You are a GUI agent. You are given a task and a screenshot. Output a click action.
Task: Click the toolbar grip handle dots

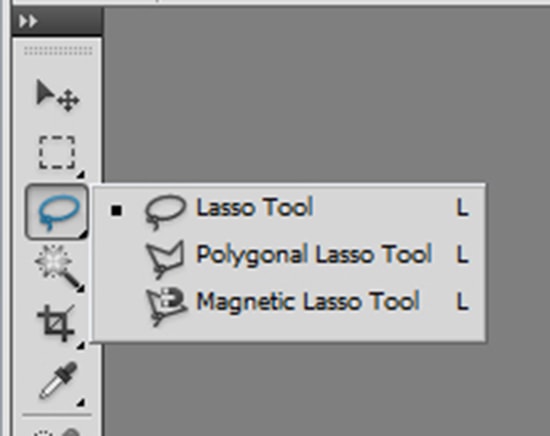58,51
